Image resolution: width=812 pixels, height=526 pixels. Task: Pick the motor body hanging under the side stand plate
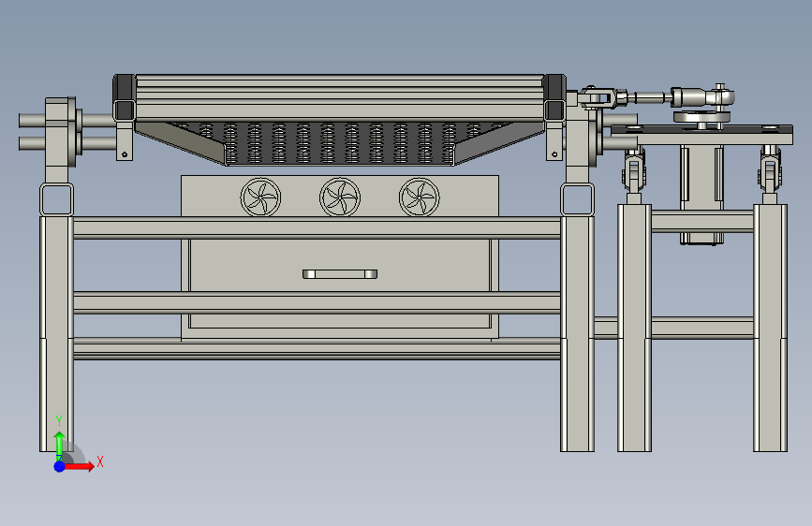coord(701,195)
